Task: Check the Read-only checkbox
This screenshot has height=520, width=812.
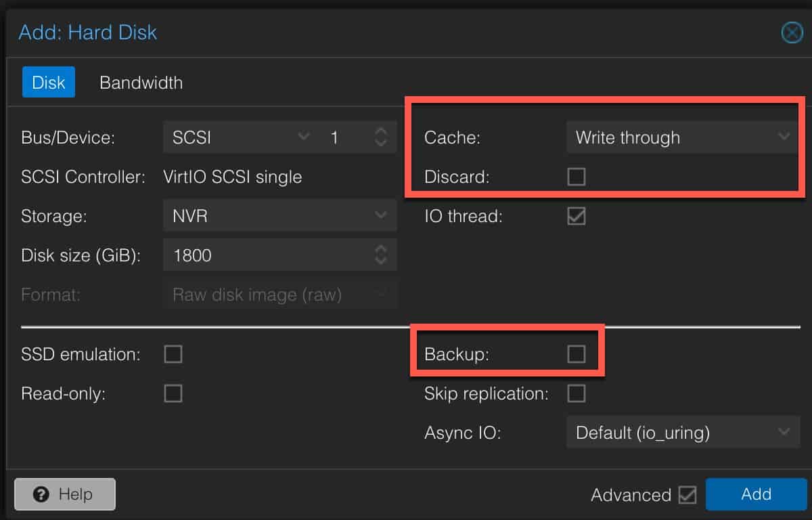Action: 173,393
